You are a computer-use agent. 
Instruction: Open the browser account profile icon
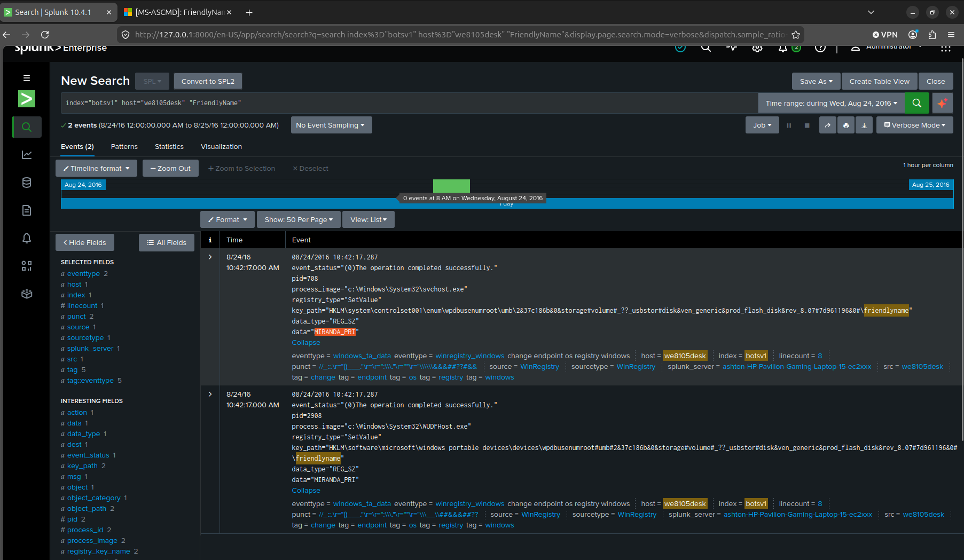coord(913,35)
